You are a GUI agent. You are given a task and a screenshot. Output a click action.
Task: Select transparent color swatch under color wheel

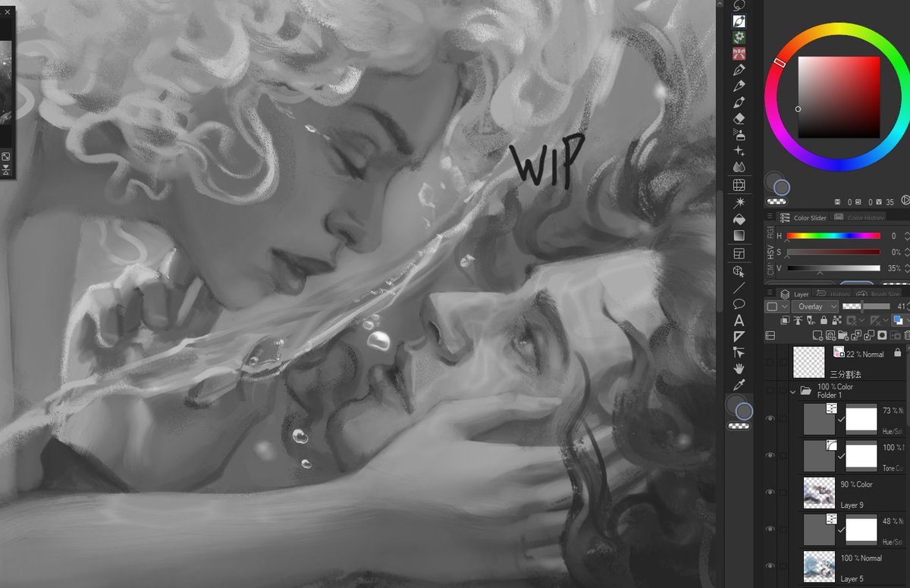[775, 202]
